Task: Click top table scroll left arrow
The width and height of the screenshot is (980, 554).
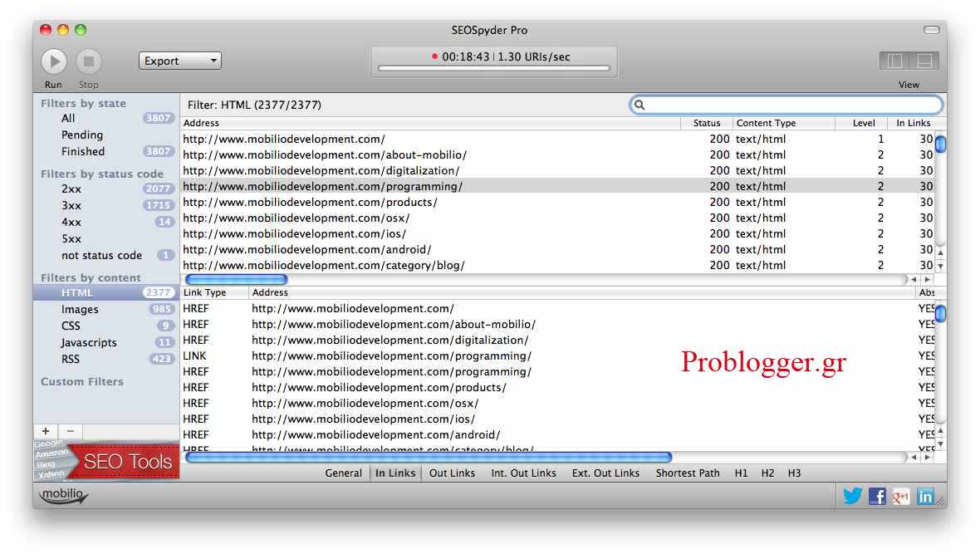Action: point(914,280)
